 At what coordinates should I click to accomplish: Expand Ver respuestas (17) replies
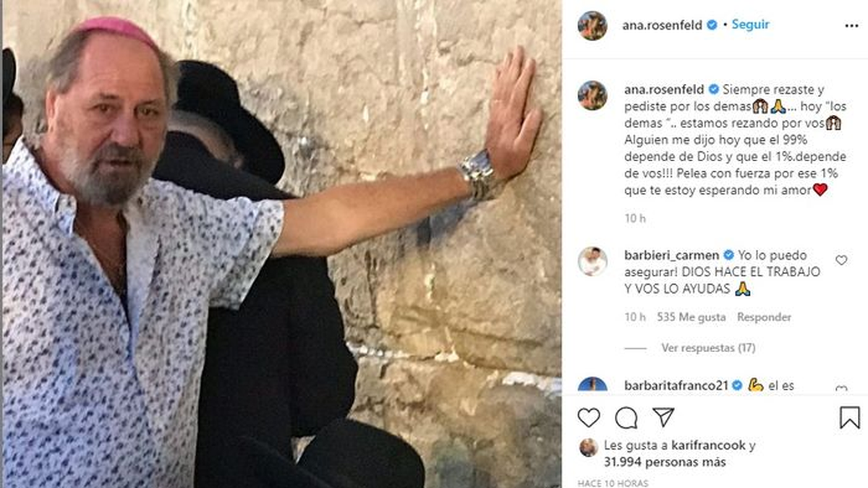tap(708, 348)
